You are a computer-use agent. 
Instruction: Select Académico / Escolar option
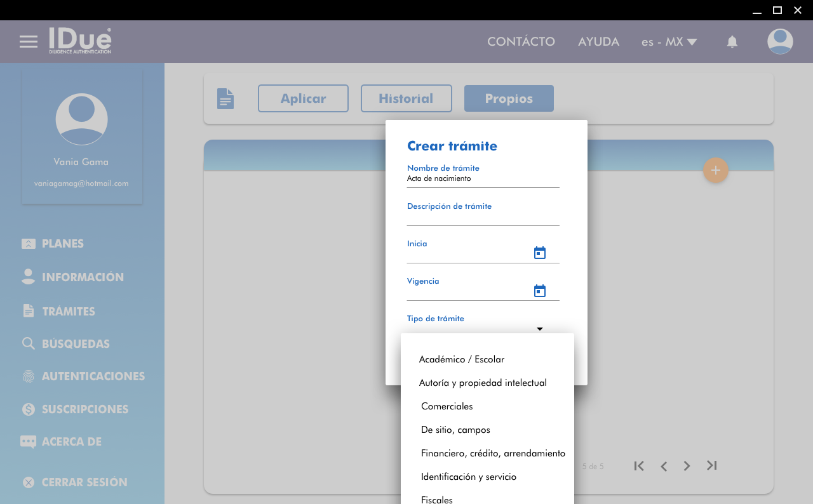(x=462, y=359)
